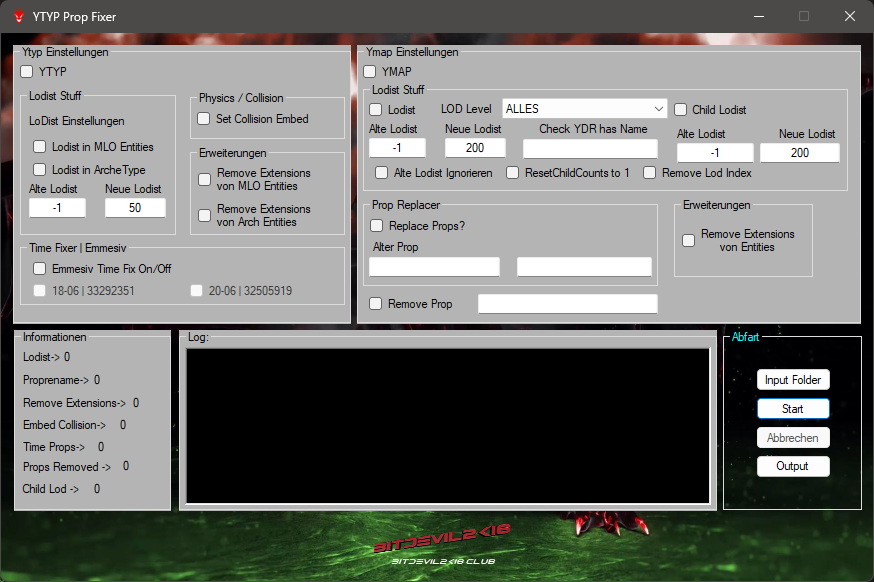Image resolution: width=874 pixels, height=582 pixels.
Task: Check ResetChildCounts to 1
Action: 513,173
